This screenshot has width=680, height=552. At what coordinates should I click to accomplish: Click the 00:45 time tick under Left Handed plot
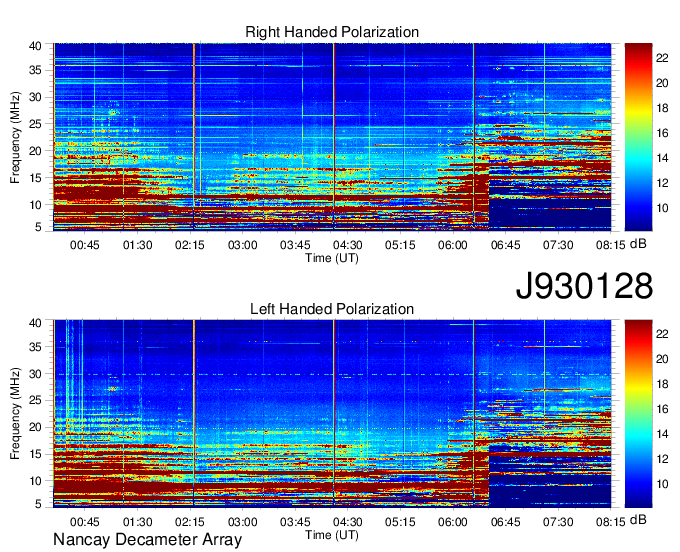click(85, 522)
